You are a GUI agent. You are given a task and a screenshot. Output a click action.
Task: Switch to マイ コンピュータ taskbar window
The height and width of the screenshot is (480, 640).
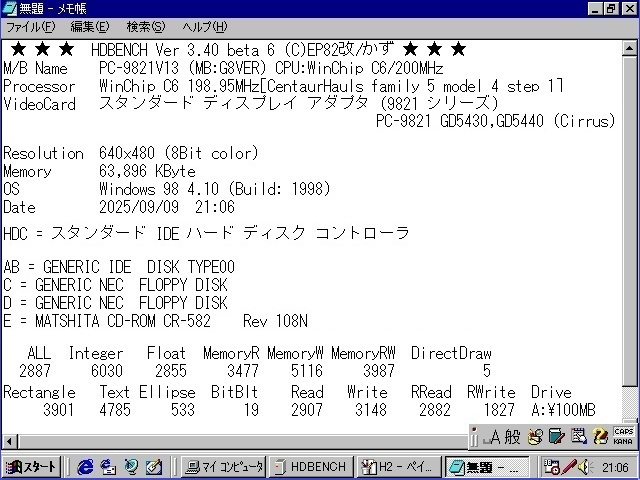click(x=223, y=467)
